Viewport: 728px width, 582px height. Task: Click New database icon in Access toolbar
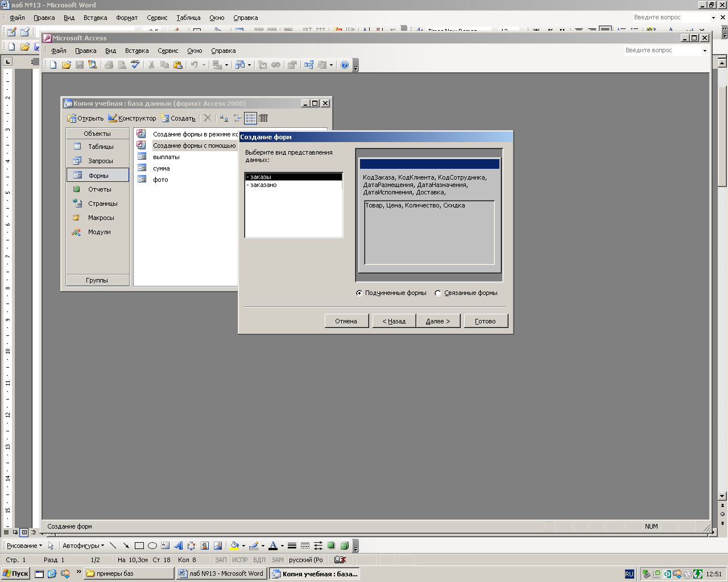click(x=53, y=65)
